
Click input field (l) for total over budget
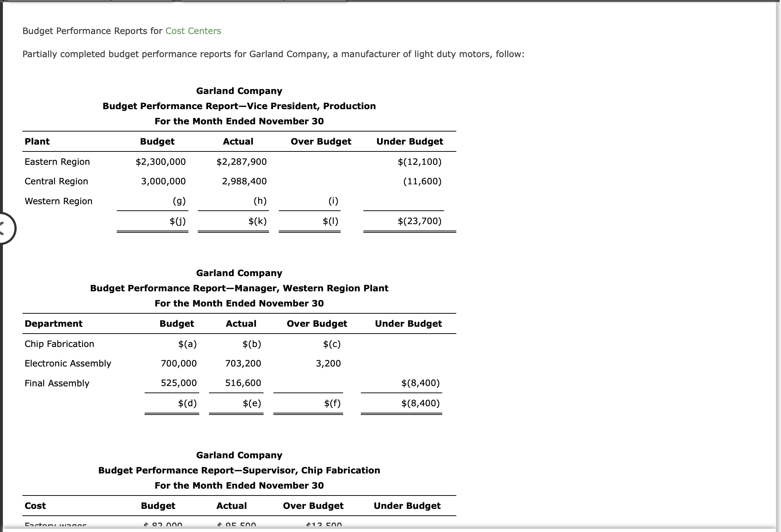coord(331,221)
